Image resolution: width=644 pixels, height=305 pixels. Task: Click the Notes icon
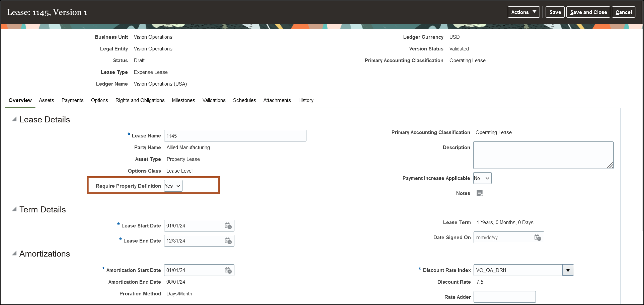coord(479,193)
